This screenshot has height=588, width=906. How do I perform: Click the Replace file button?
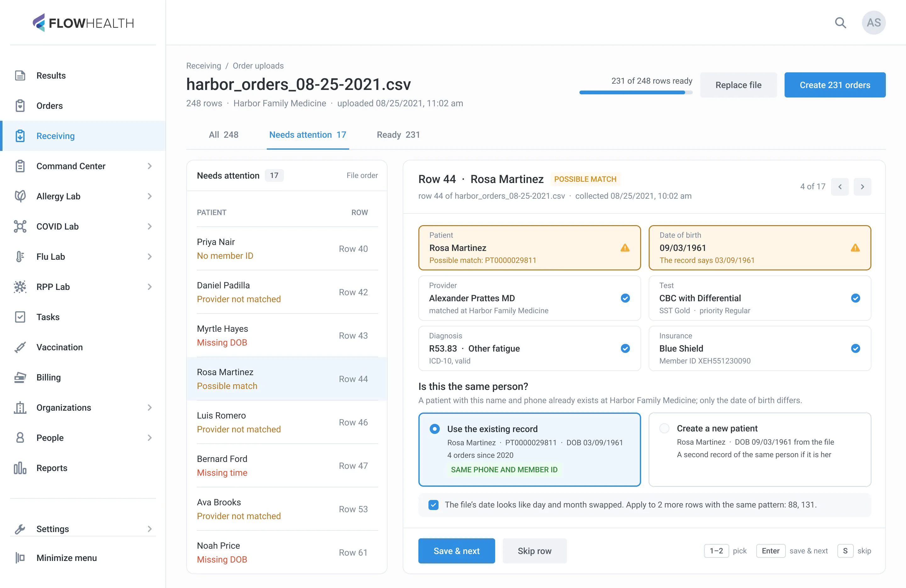[x=738, y=85]
